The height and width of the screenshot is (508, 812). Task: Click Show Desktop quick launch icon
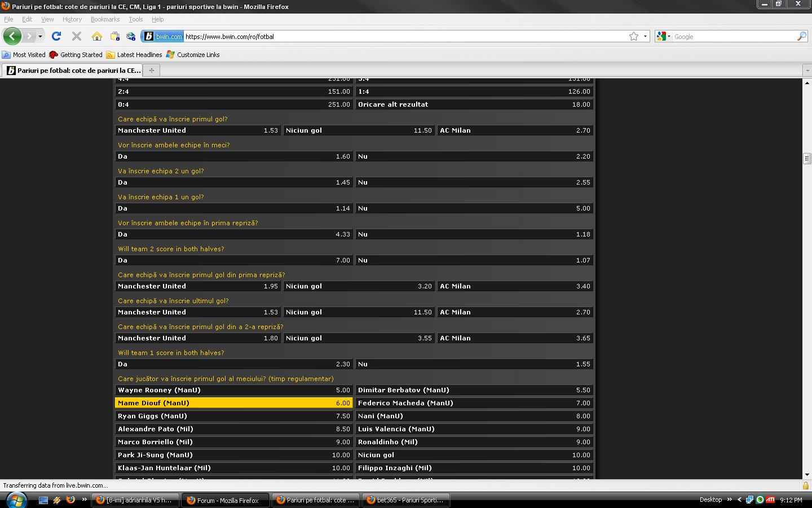43,500
